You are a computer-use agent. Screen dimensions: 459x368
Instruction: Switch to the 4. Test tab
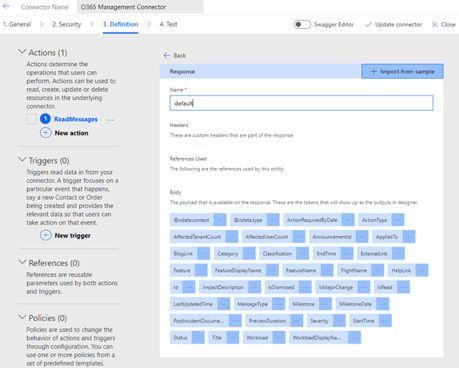pos(168,24)
